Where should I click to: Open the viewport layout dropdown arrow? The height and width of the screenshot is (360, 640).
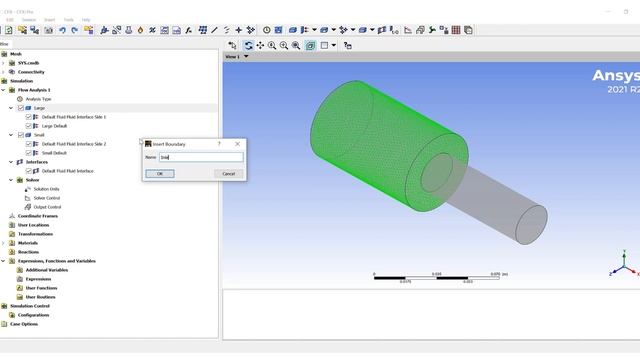[x=334, y=45]
